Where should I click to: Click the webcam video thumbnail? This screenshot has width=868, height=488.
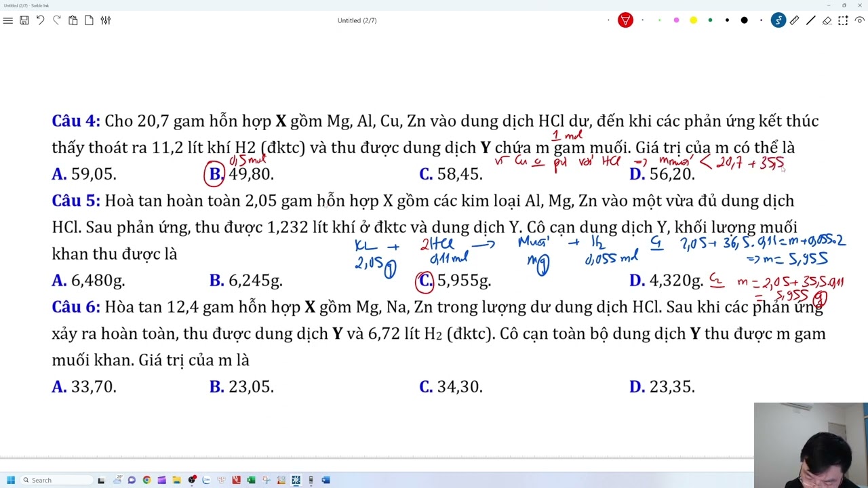pos(811,445)
